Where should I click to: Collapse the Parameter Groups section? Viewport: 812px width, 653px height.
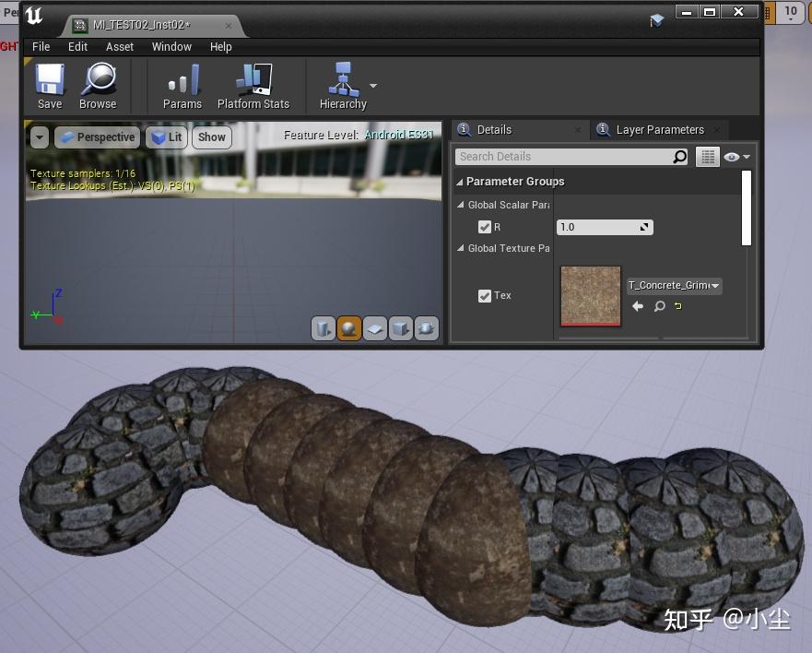pos(461,182)
